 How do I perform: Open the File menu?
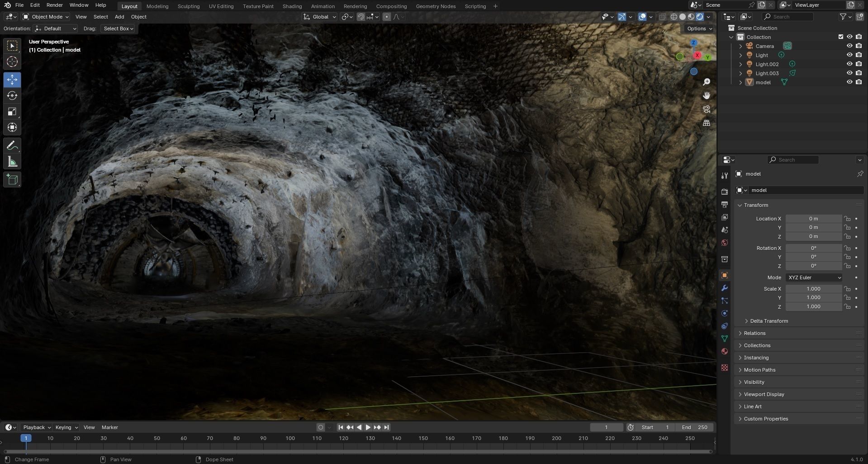[19, 5]
